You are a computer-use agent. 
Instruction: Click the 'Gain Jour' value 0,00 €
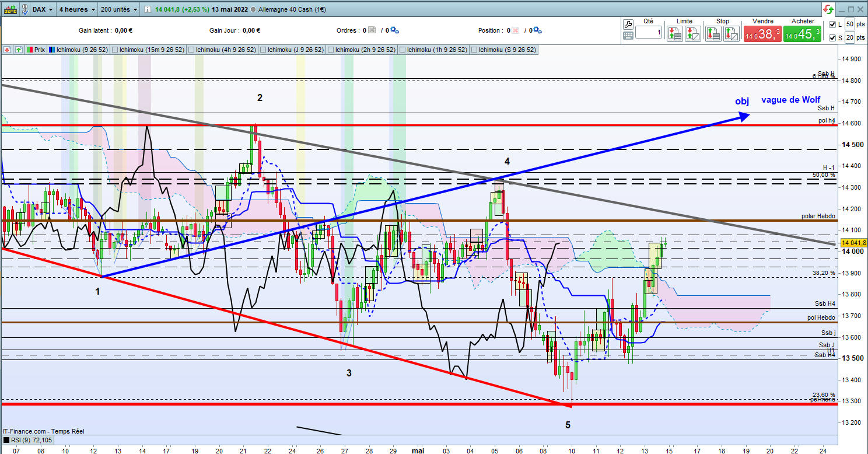point(251,30)
